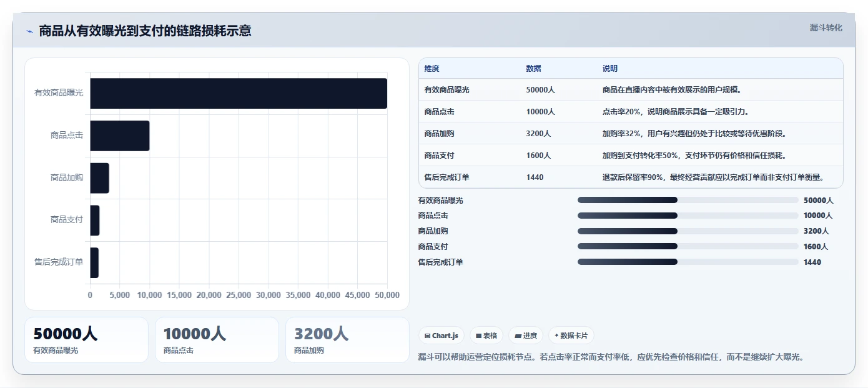Click the 商品点击 label in the progress list
The height and width of the screenshot is (388, 868).
pos(433,216)
